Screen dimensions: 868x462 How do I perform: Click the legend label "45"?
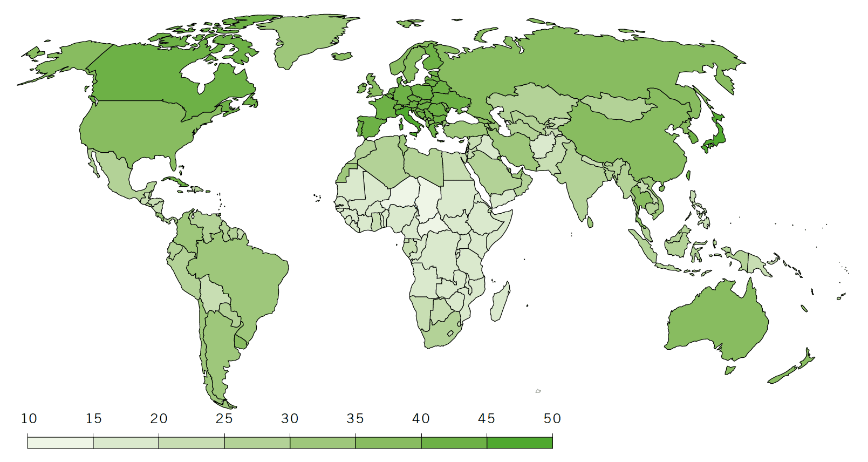tap(487, 418)
